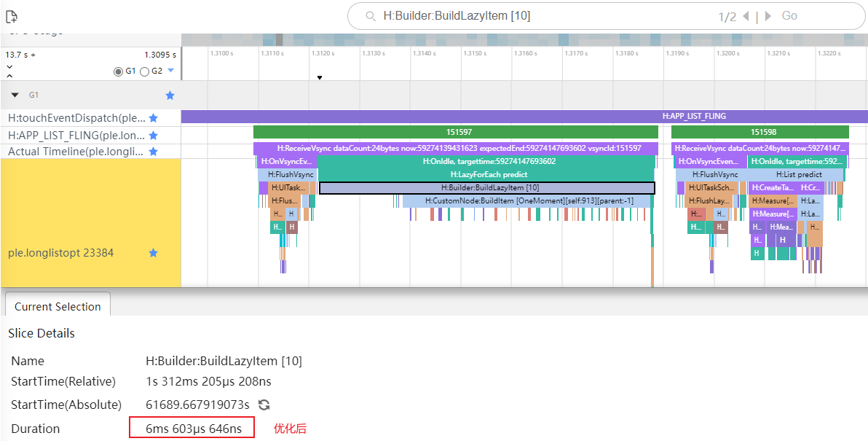Refresh the StartTime(Absolute) value
Screen dimensions: 868x441
264,405
